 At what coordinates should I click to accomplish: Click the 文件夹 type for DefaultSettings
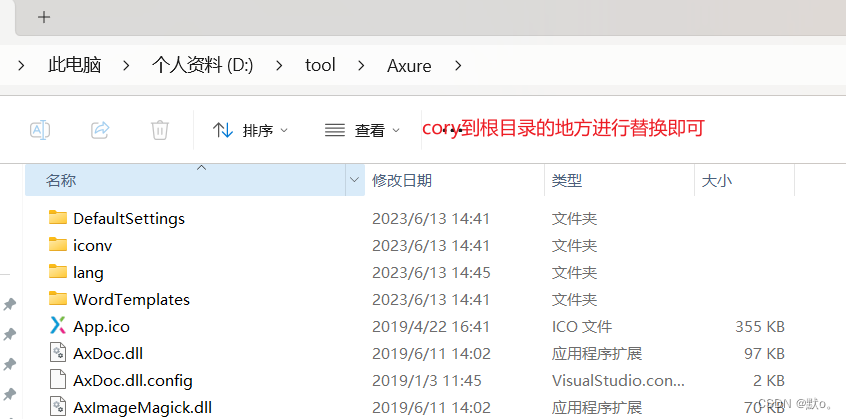tap(574, 218)
